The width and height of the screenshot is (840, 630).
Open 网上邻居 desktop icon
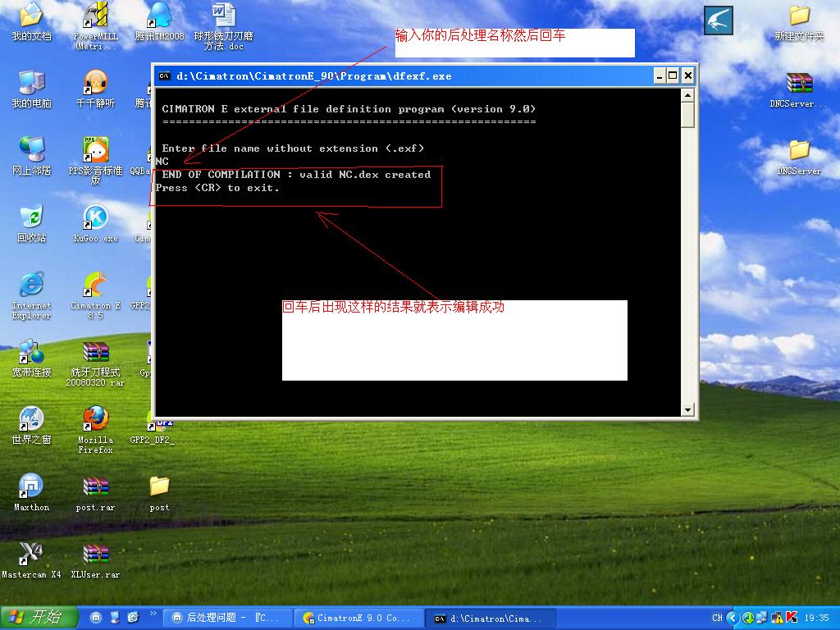(32, 157)
